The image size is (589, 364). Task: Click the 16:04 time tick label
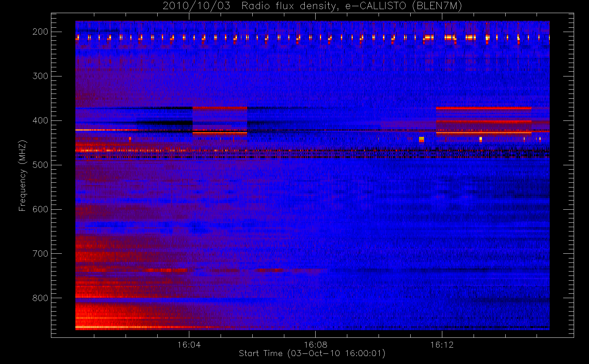coord(189,344)
